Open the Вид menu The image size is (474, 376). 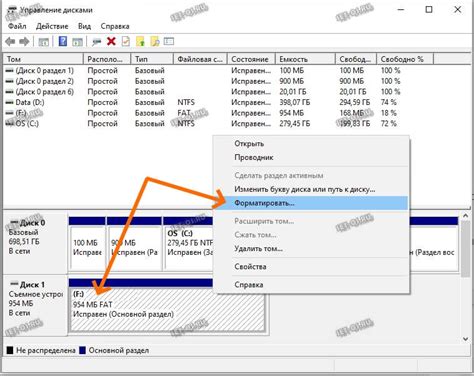click(84, 26)
